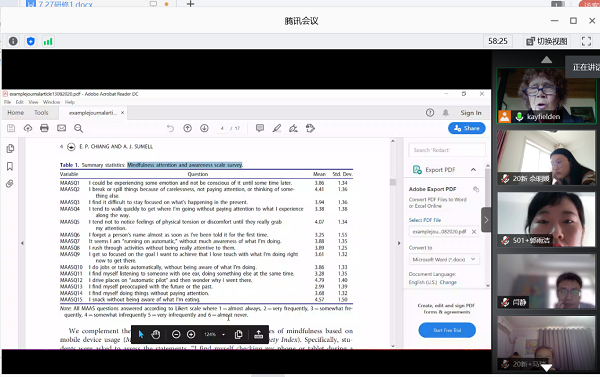Select the 闫静 participant video thumbnail

(x=546, y=281)
